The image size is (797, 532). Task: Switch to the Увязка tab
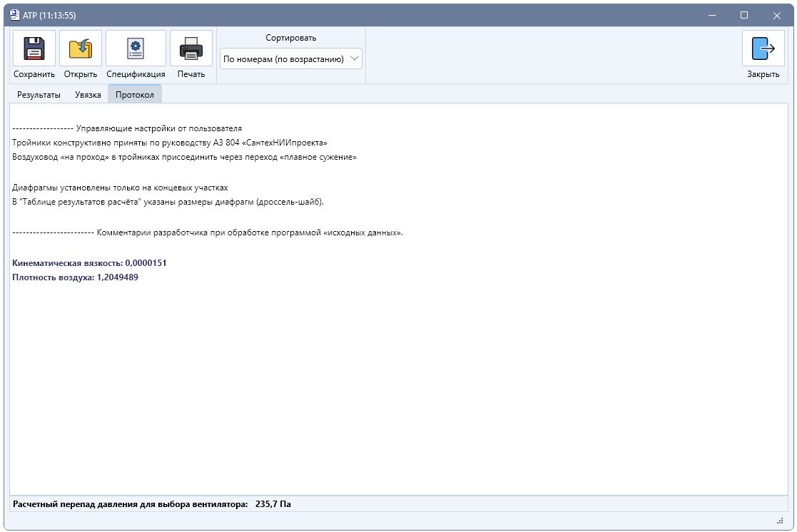(x=88, y=95)
